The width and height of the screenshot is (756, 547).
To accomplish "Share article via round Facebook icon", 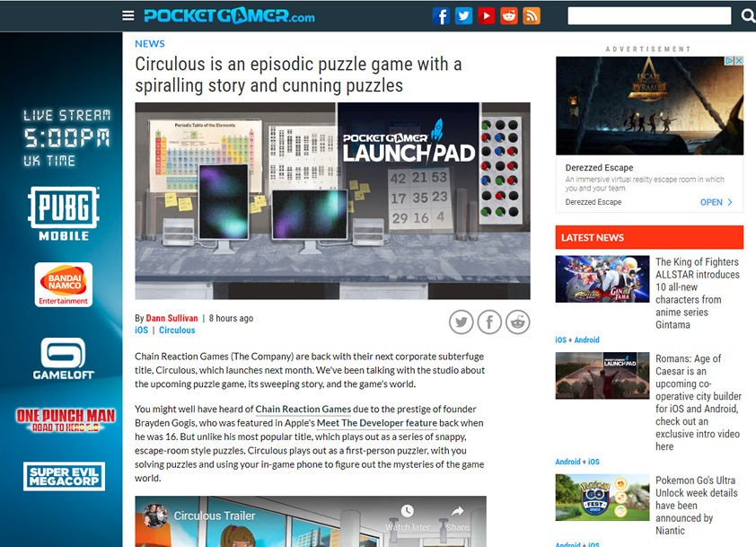I will (489, 322).
